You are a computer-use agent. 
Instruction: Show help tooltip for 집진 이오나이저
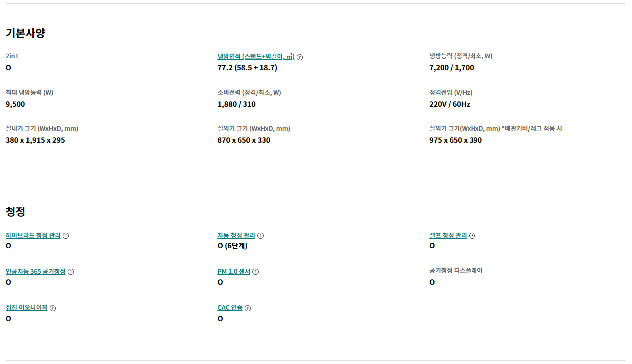53,308
